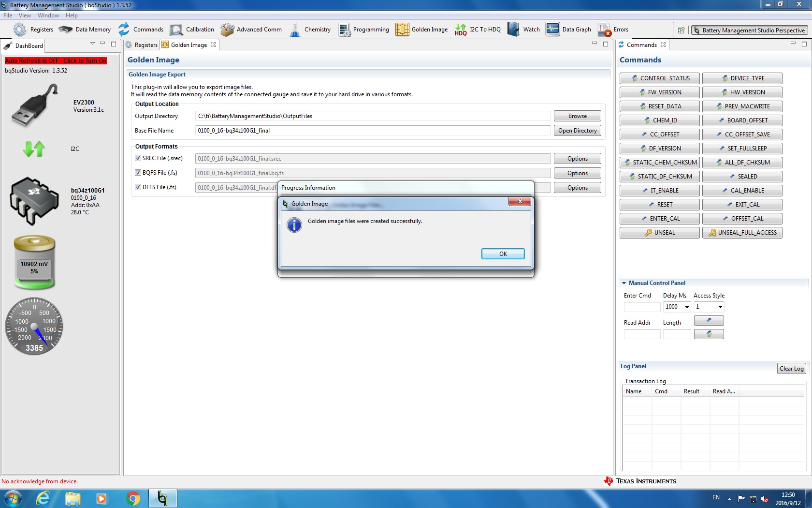Collapse the Manual Control Panel section
Screen dimensions: 812x508
coord(624,283)
